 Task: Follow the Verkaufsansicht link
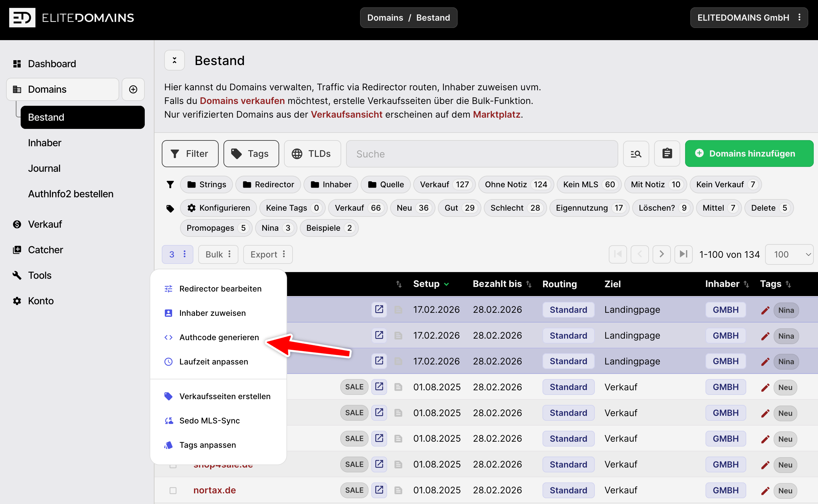(x=346, y=114)
